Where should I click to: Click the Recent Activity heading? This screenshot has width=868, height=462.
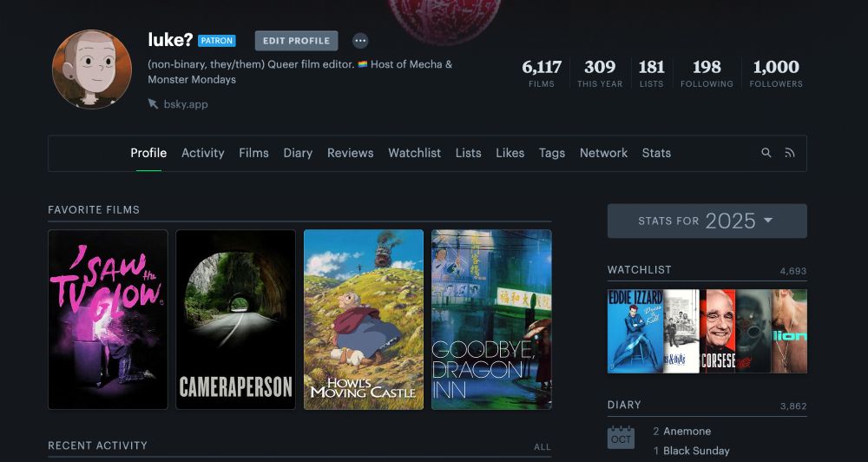[97, 445]
